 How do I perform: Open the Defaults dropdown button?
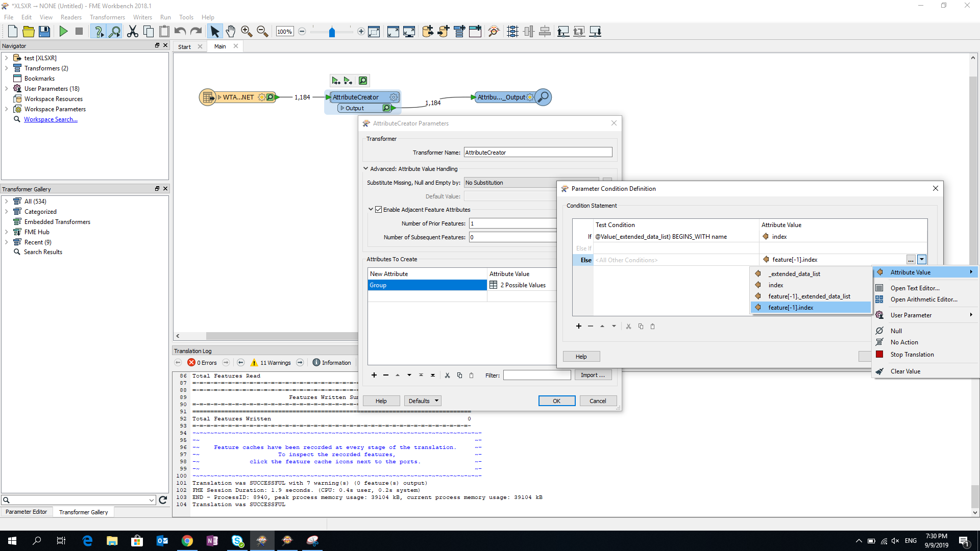pos(423,401)
